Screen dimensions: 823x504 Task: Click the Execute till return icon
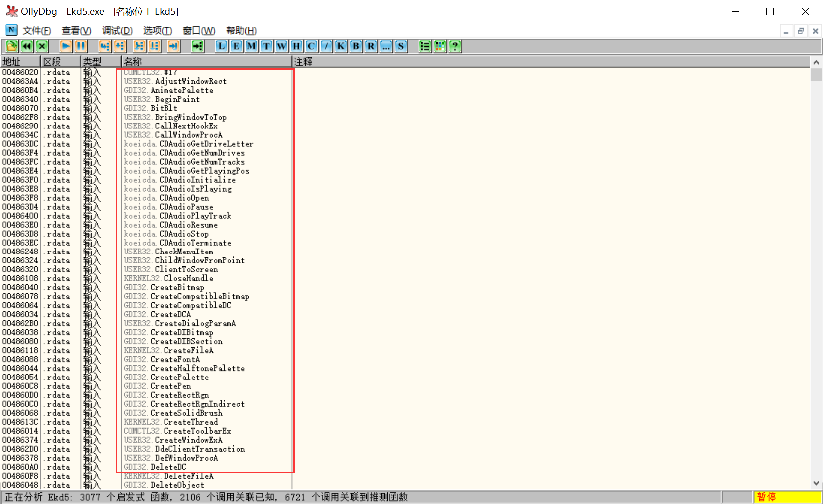pos(173,46)
